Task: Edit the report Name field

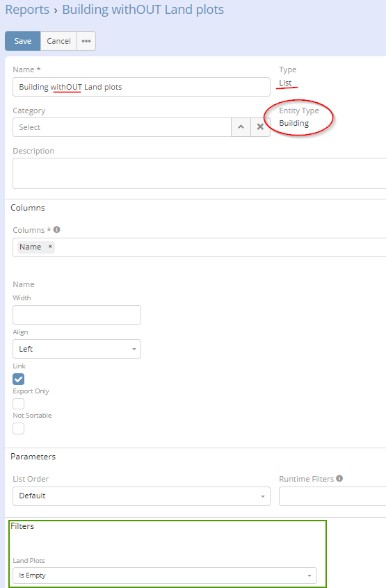Action: click(x=141, y=87)
